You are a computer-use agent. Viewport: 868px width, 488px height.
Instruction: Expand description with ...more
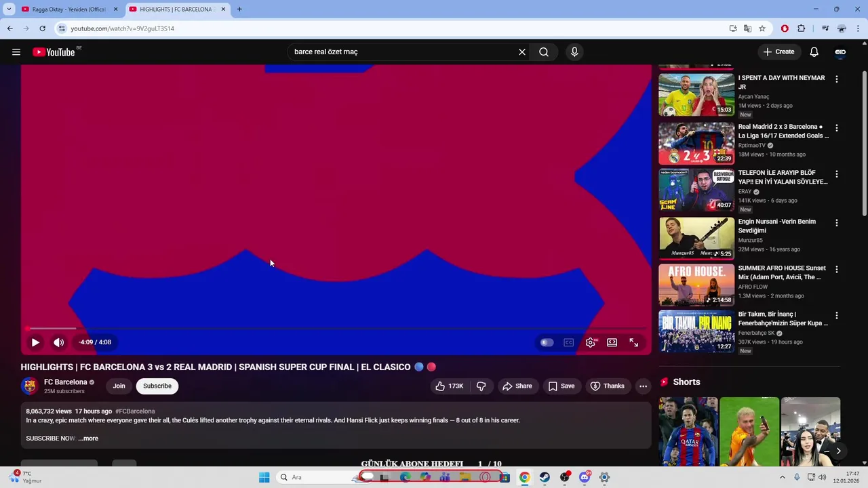(x=88, y=439)
